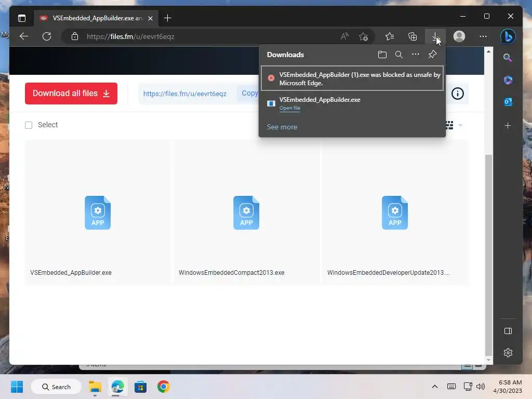Show hidden tray icons chevron

point(435,387)
